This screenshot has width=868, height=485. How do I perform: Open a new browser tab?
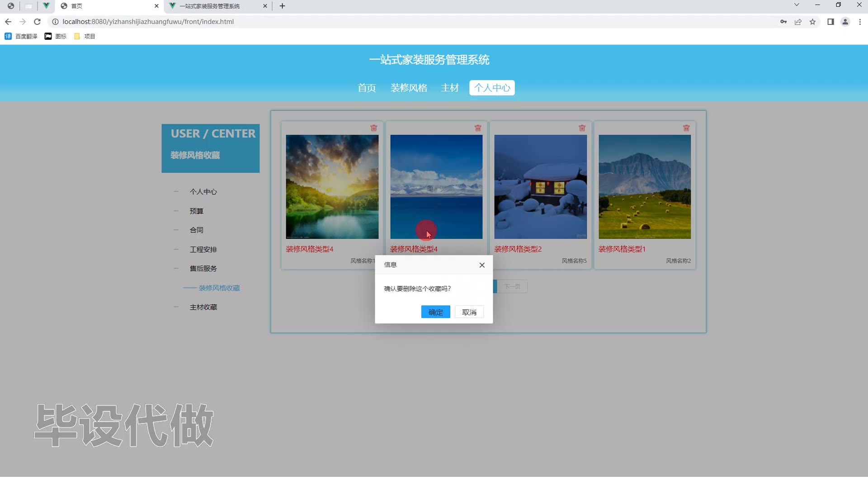point(283,6)
